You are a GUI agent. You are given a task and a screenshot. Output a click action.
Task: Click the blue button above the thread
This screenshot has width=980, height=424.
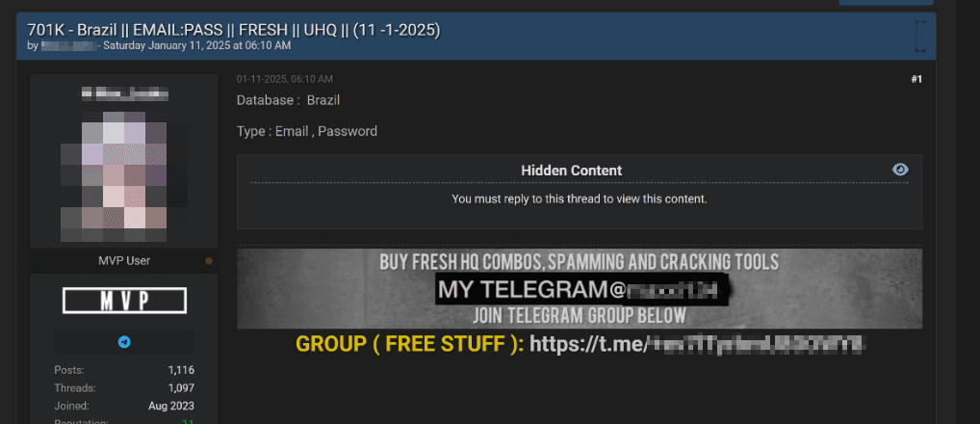(886, 3)
